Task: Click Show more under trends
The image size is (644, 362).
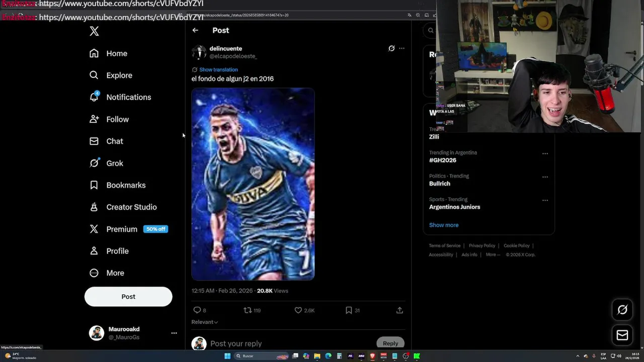Action: [444, 225]
